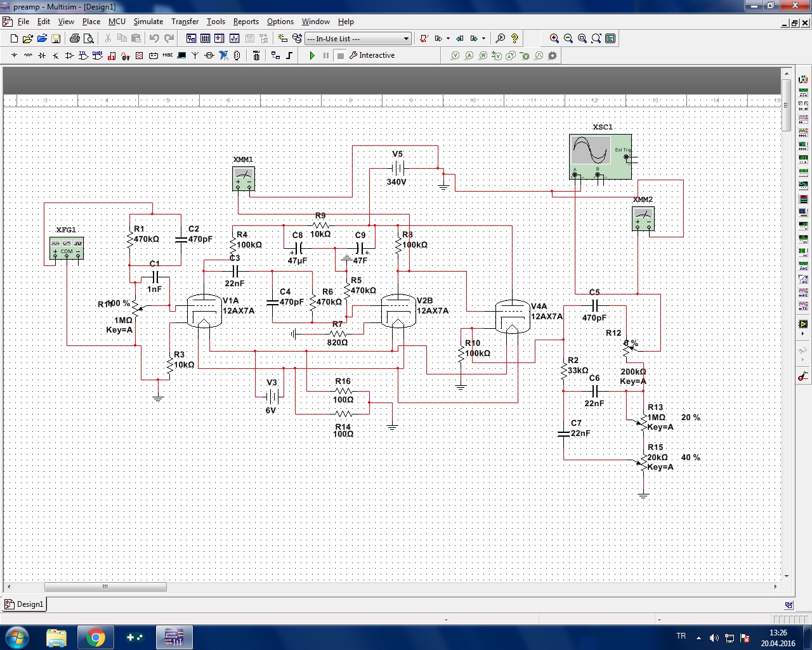Viewport: 812px width, 650px height.
Task: Open Chrome from the Windows taskbar
Action: point(96,637)
